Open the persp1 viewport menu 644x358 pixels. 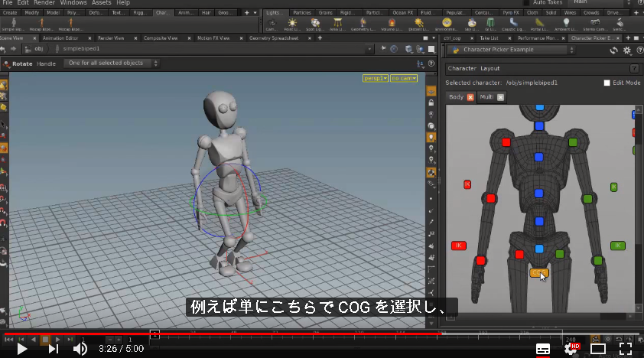(x=376, y=78)
